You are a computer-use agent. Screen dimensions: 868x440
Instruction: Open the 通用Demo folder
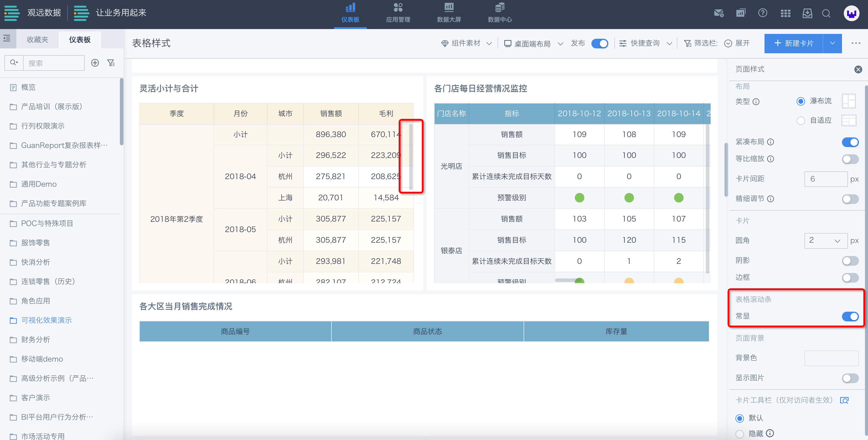click(39, 184)
